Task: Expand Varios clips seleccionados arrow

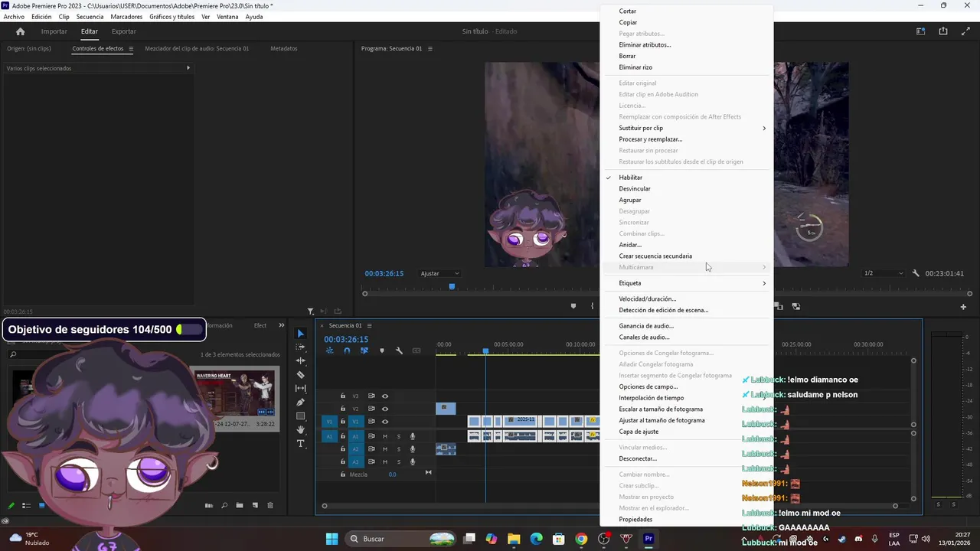Action: click(188, 68)
